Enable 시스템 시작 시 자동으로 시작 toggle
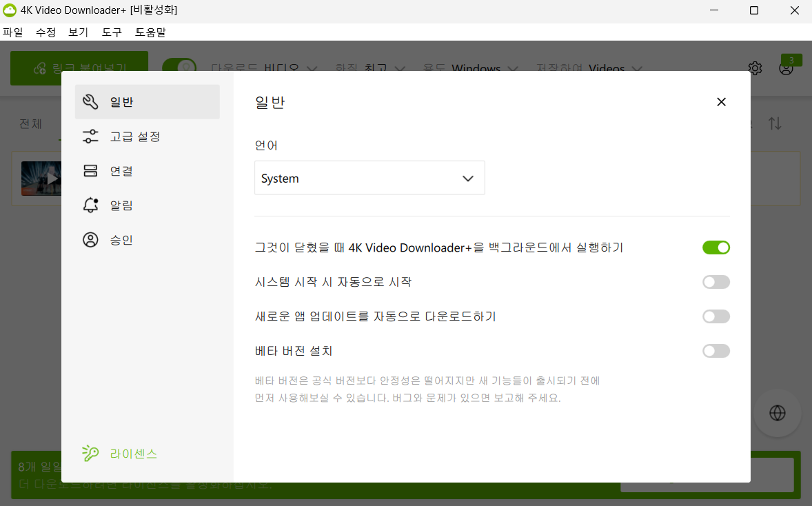Viewport: 812px width, 506px height. [x=716, y=282]
